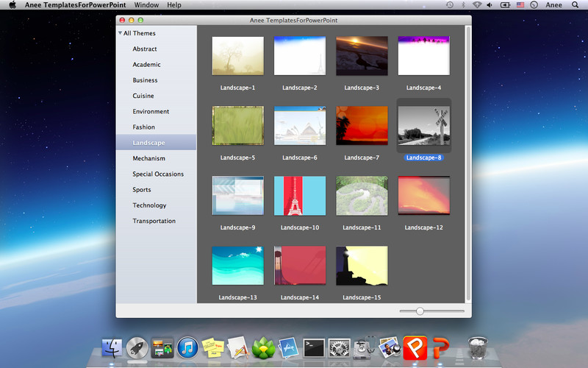Select the Landscape-14 red template thumbnail
The image size is (588, 368).
300,266
